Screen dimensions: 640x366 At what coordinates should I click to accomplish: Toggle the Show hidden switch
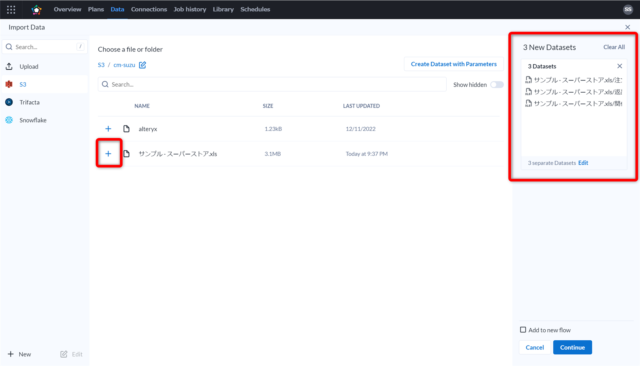click(x=497, y=84)
